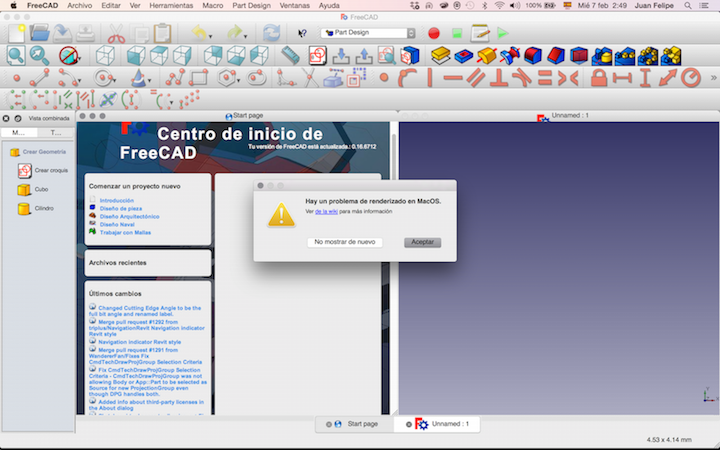720x450 pixels.
Task: Open the Herramientas menu
Action: (171, 6)
